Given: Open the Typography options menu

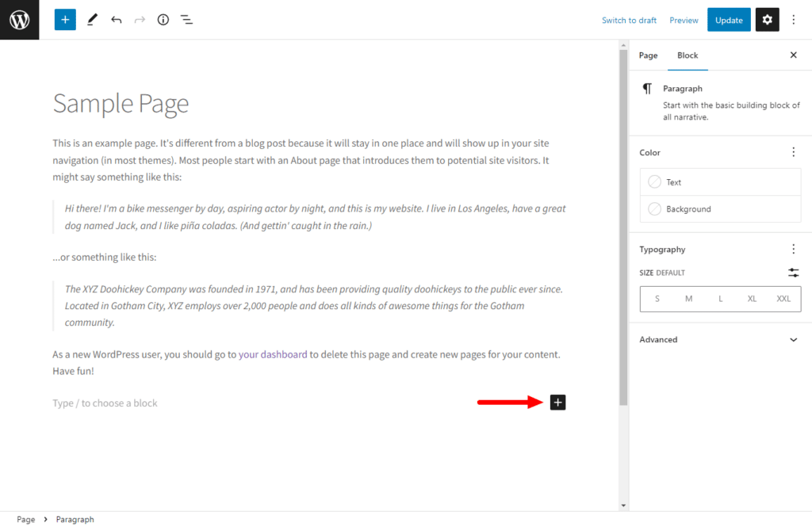Looking at the screenshot, I should [x=793, y=248].
